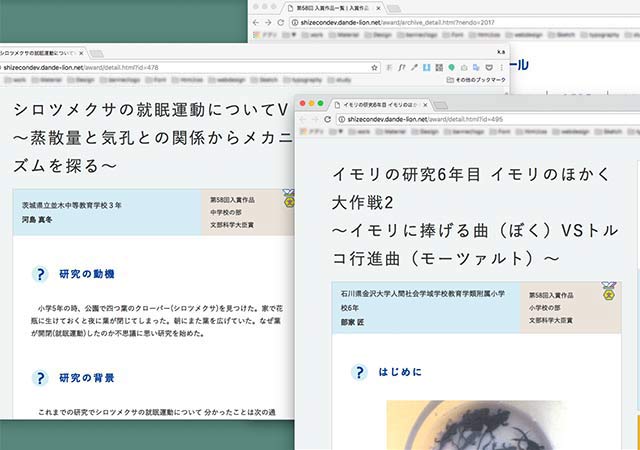Open typography bookmark folder in シロツメクサ window
Screen dimensions: 640x450
point(303,80)
